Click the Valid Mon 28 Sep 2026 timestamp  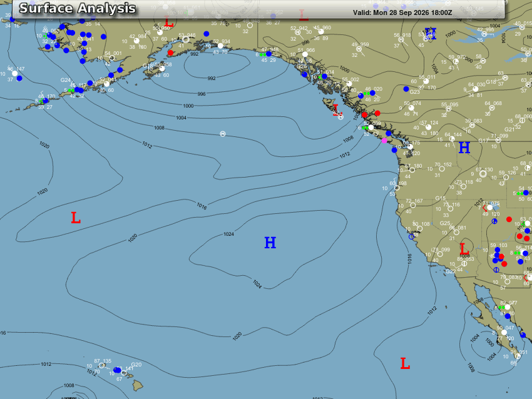[x=402, y=13]
